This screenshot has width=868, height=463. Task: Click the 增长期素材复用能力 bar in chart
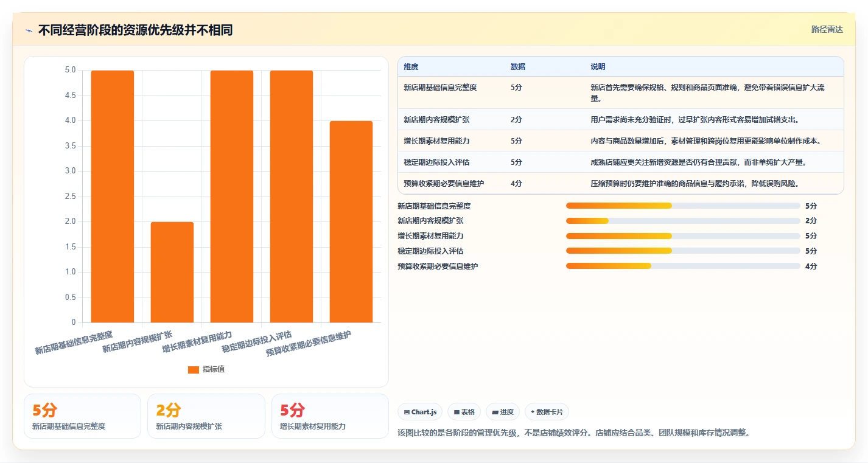232,197
